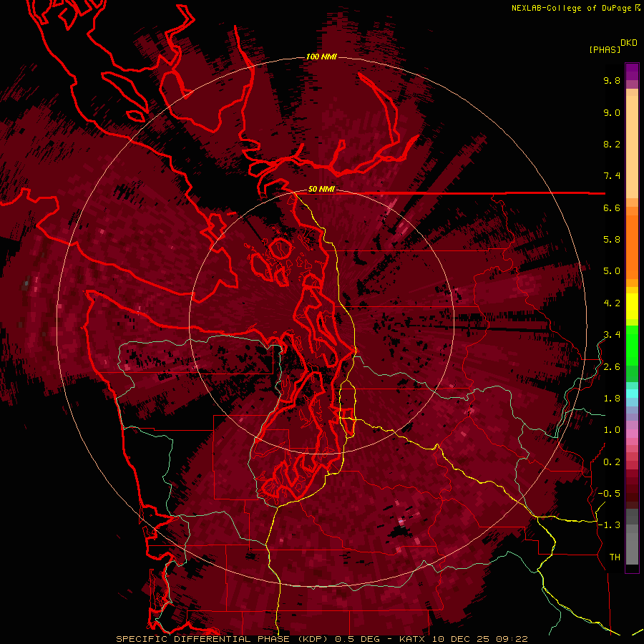Click the 1.8 legend value
Viewport: 644px width, 644px height.
coord(612,399)
